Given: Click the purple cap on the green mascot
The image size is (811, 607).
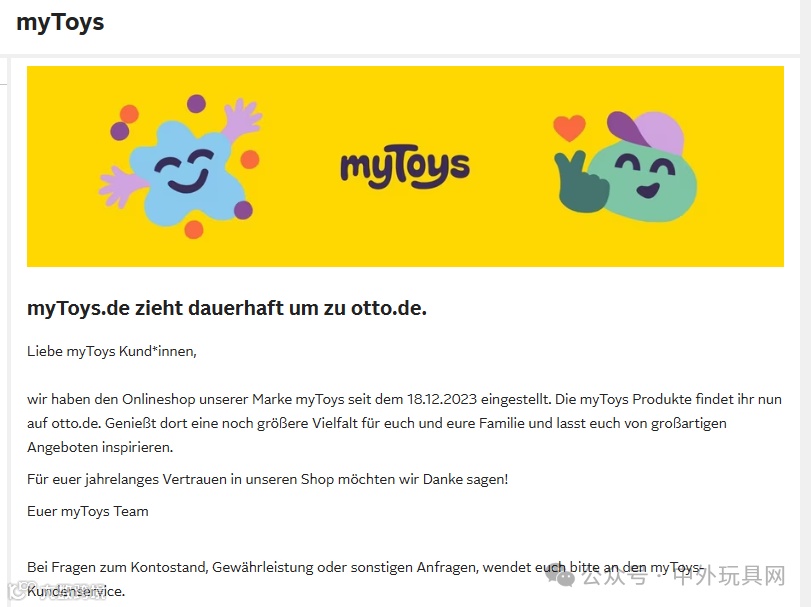Looking at the screenshot, I should click(x=645, y=132).
